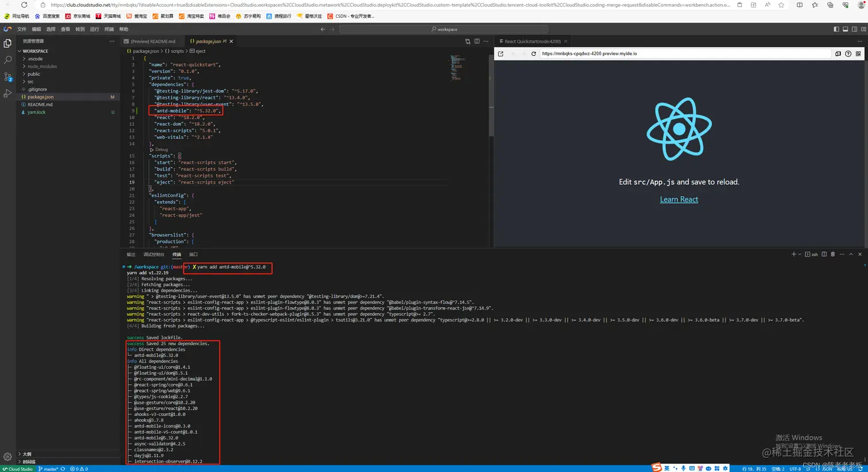Switch to 调试控制台 debug console tab
This screenshot has width=868, height=472.
coord(154,254)
